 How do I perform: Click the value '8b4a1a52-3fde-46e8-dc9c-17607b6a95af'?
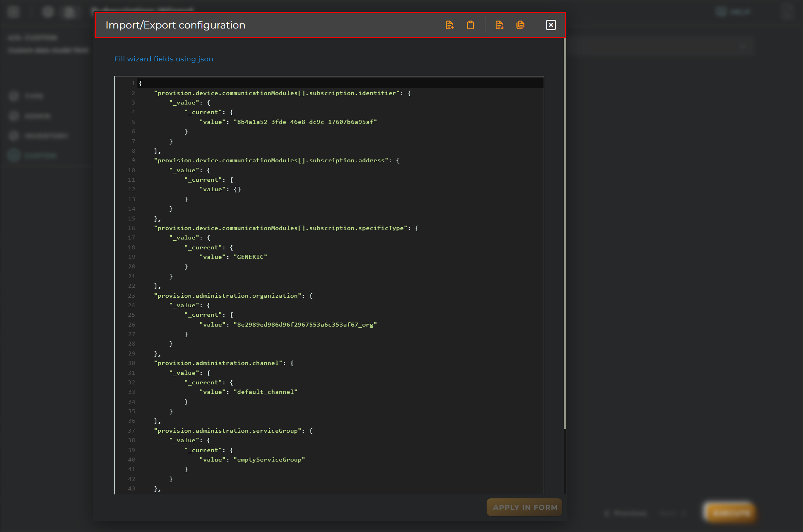click(305, 122)
